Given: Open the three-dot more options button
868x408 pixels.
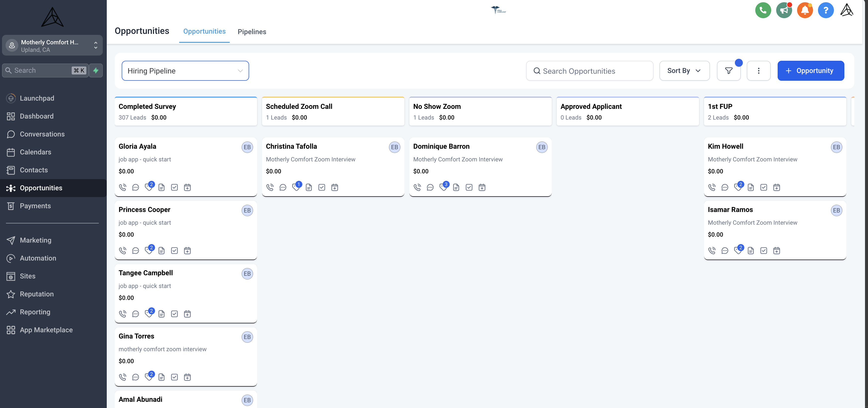Looking at the screenshot, I should (x=758, y=71).
